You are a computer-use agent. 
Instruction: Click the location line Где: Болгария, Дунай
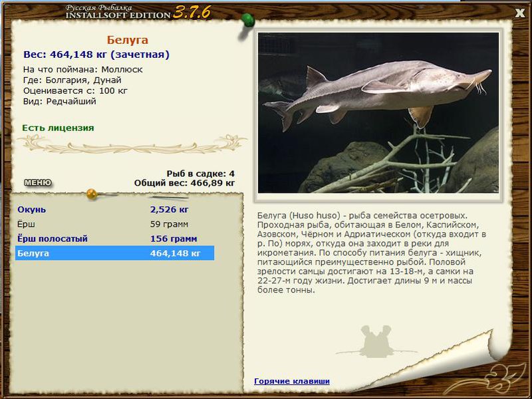point(72,80)
